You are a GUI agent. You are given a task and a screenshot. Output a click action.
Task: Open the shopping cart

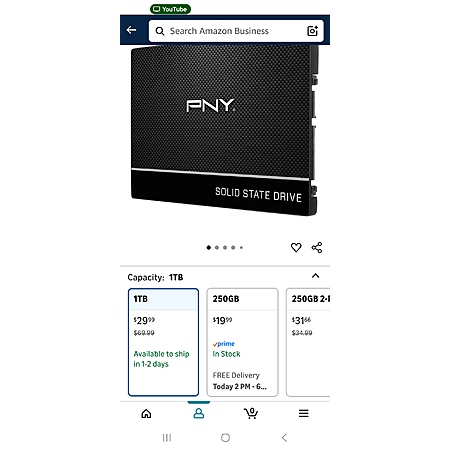coord(251,413)
